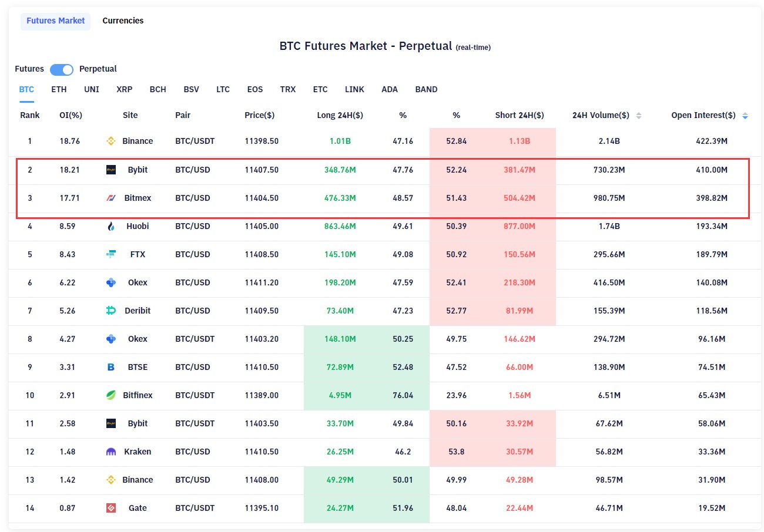Select the highlighted Bybit and Bitmex rows region

[x=382, y=183]
